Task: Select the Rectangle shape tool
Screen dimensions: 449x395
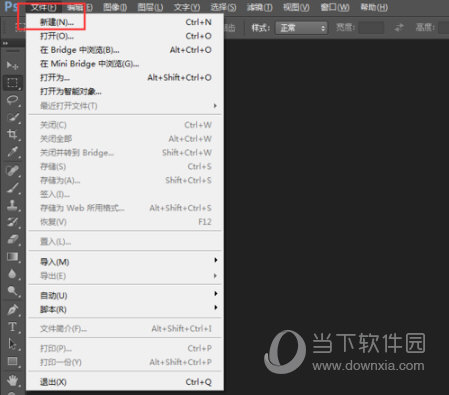Action: coord(12,361)
